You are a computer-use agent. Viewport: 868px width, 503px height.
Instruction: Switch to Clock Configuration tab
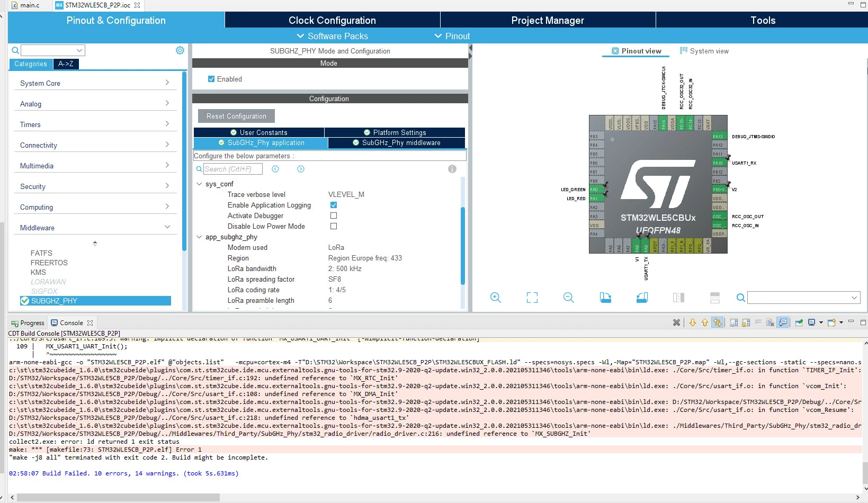pyautogui.click(x=332, y=20)
